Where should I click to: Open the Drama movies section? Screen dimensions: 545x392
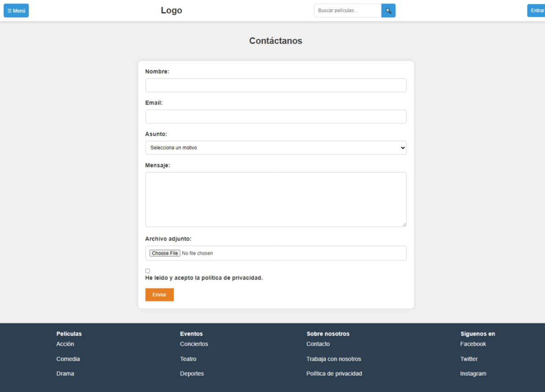point(65,373)
